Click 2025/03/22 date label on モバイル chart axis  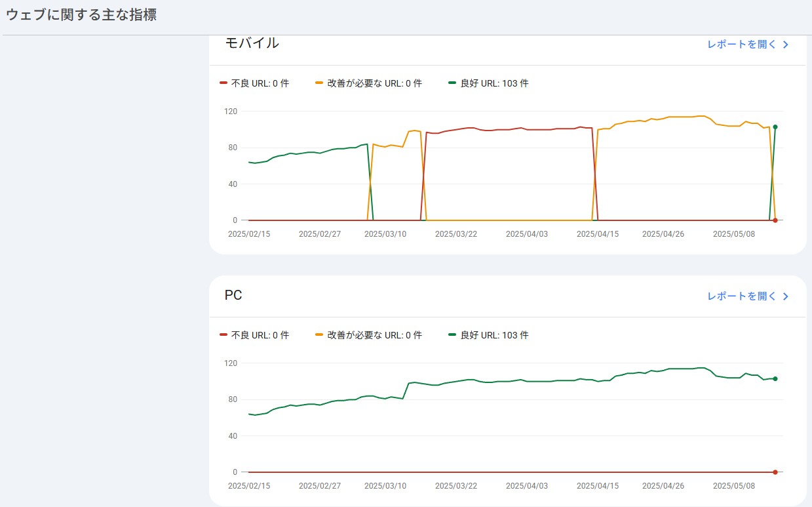[x=456, y=233]
